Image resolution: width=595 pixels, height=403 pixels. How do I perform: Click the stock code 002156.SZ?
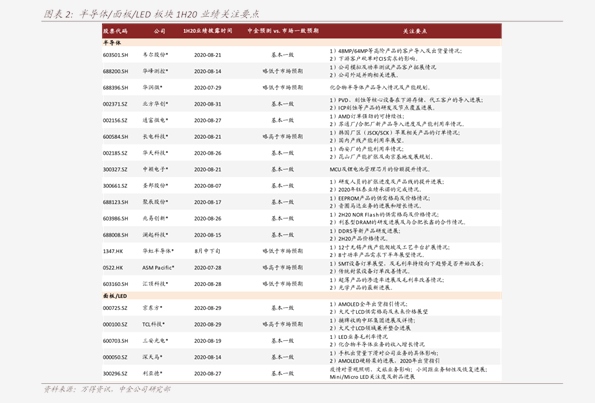coord(115,120)
